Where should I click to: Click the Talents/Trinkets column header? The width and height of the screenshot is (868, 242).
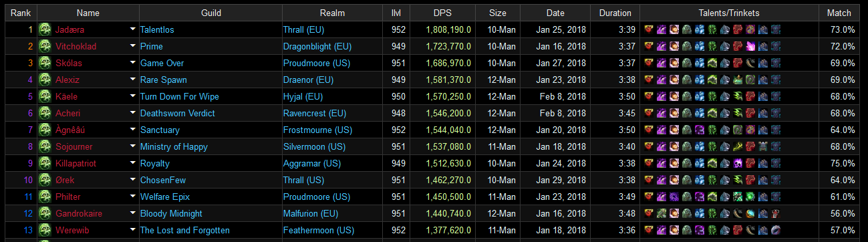click(x=729, y=13)
